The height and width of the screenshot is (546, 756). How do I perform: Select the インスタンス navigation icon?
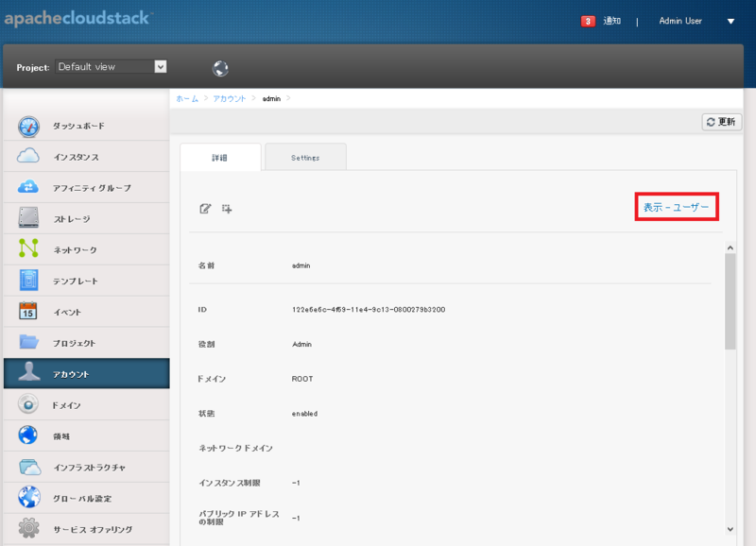tap(28, 157)
